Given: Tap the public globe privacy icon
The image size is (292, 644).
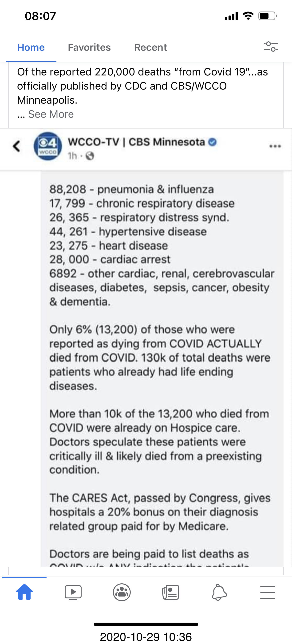Looking at the screenshot, I should (x=90, y=156).
